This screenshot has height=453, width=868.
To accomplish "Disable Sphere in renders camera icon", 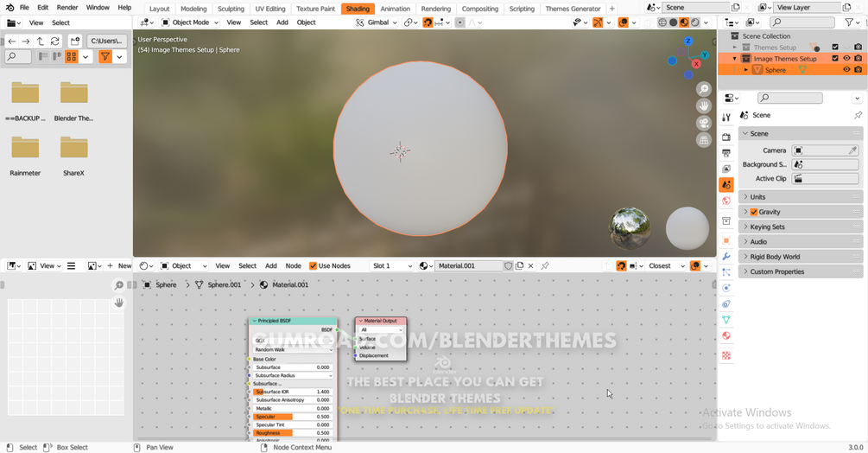I will [858, 70].
